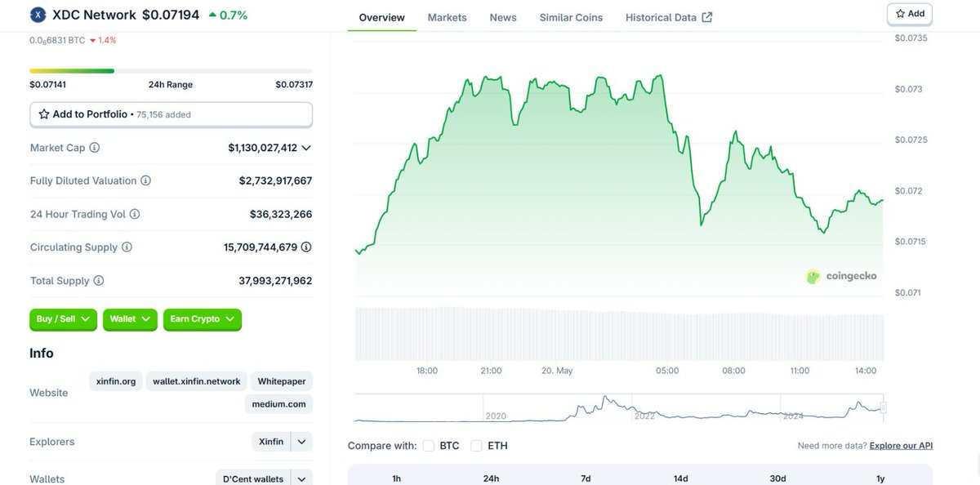
Task: Open the Market Cap info tooltip icon
Action: 94,148
